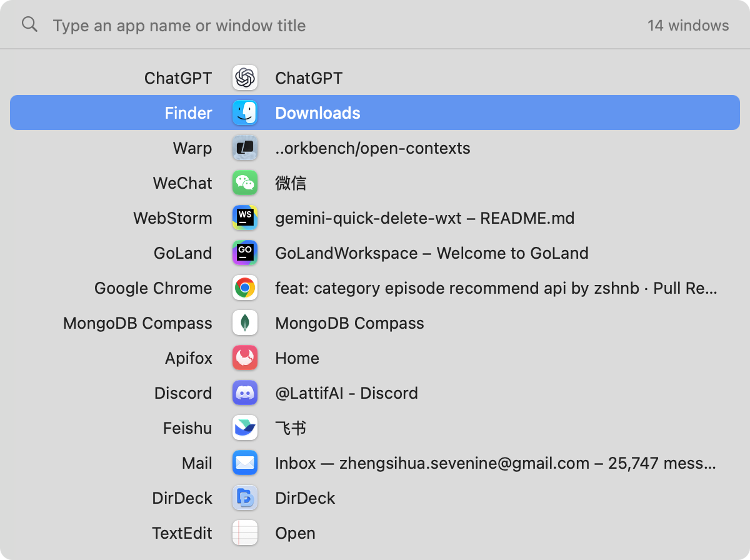
Task: Select the GoLand GO icon
Action: [x=245, y=253]
